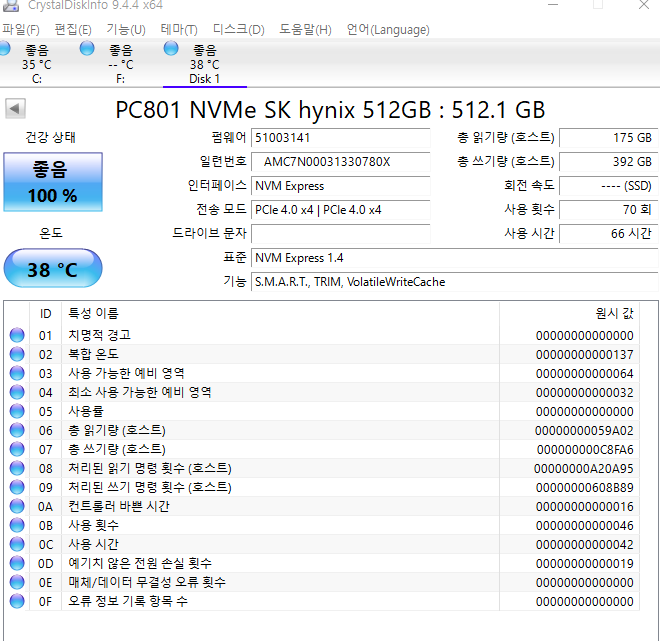Screen dimensions: 660x641
Task: Click status orb of attribute 07 row
Action: [x=17, y=449]
